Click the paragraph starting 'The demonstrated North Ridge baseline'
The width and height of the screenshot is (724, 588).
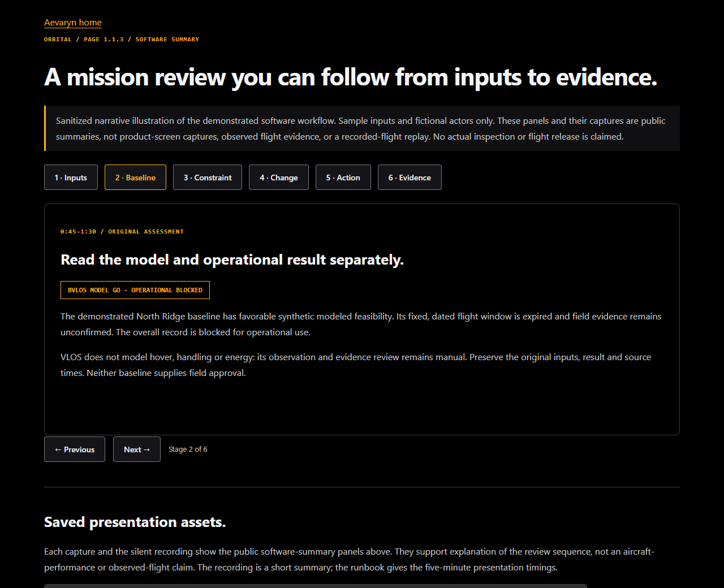[x=361, y=325]
